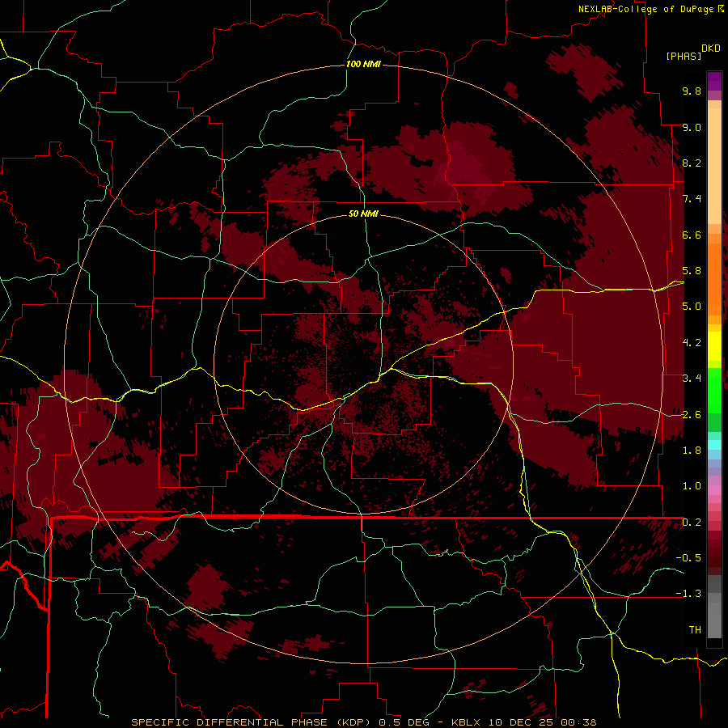
Task: Click the 0.2 value on the color scale
Action: (692, 523)
